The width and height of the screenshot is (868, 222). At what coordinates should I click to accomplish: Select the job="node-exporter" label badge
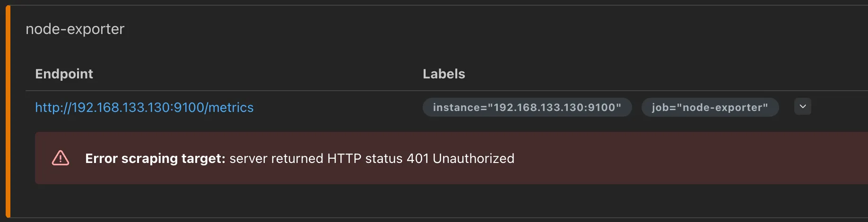coord(710,107)
